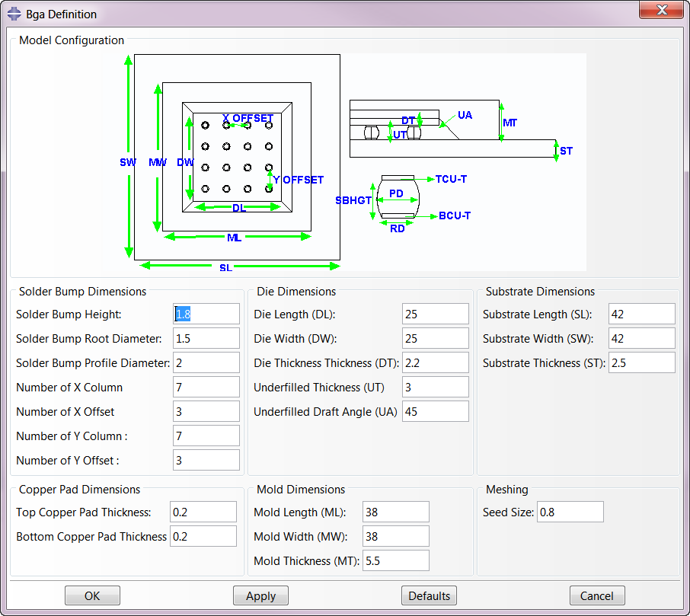690x616 pixels.
Task: Select the Solder Bump Root Diameter field
Action: 206,338
